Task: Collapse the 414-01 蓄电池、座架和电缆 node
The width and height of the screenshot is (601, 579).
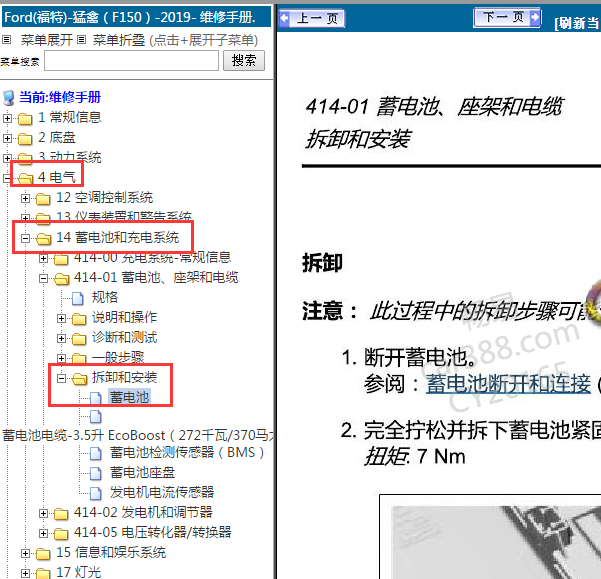Action: pyautogui.click(x=43, y=279)
